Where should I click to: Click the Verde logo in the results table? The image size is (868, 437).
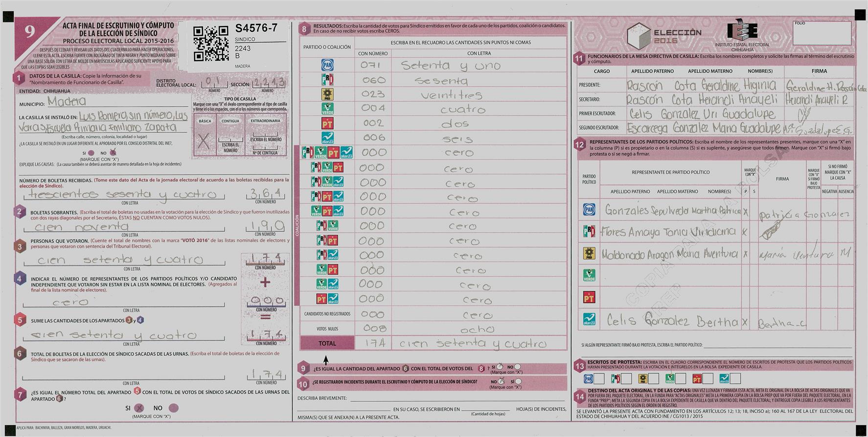[x=327, y=109]
